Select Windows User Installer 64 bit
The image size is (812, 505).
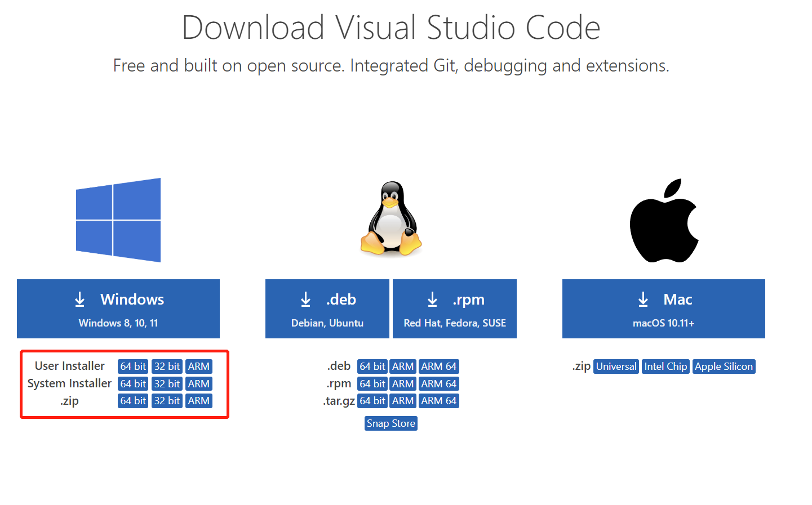[133, 367]
